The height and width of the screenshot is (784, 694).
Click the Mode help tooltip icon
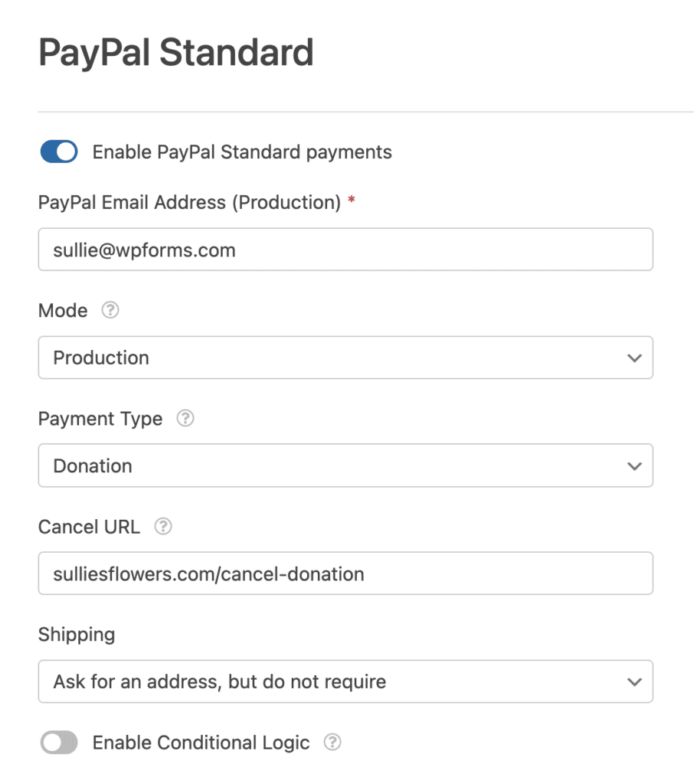coord(110,311)
